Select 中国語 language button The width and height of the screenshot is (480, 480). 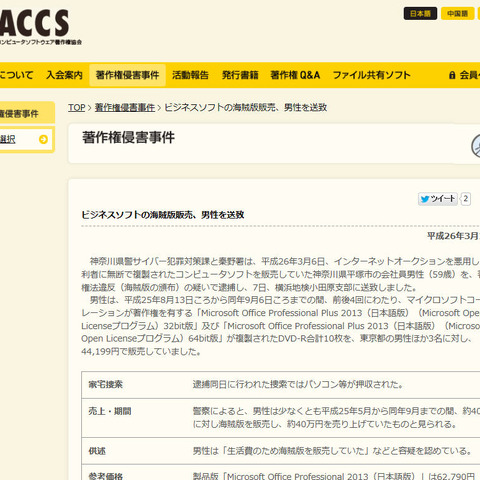(x=457, y=14)
